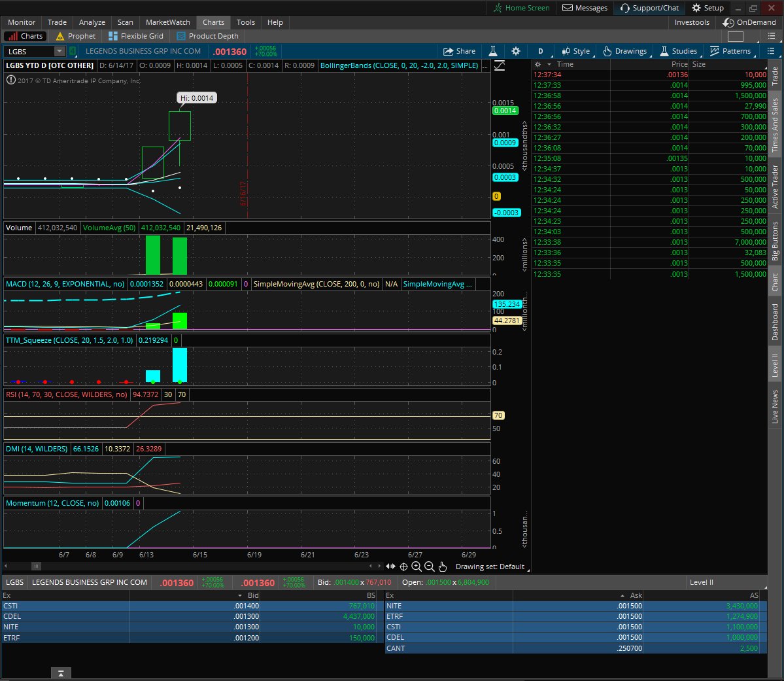Open the Active Trader sidebar tab

coord(774,186)
